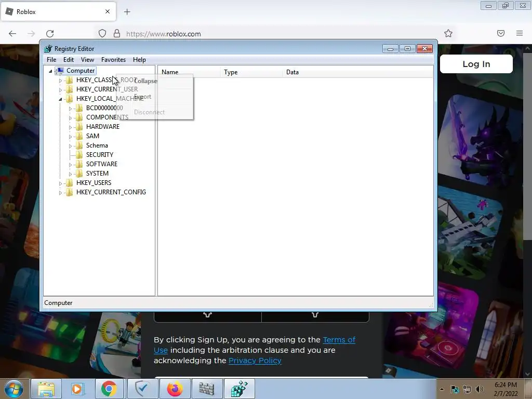Open the View menu in Registry Editor
532x399 pixels.
pos(87,60)
